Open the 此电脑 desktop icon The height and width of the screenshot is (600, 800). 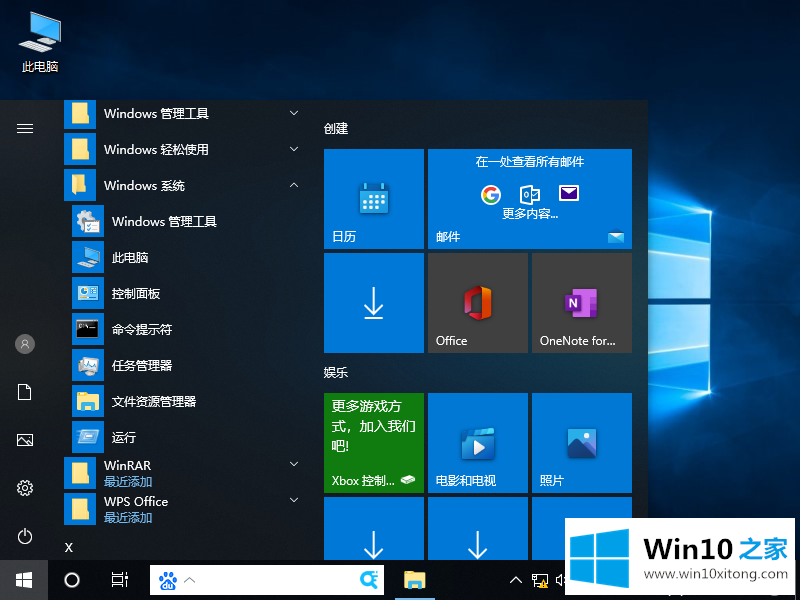(x=40, y=42)
